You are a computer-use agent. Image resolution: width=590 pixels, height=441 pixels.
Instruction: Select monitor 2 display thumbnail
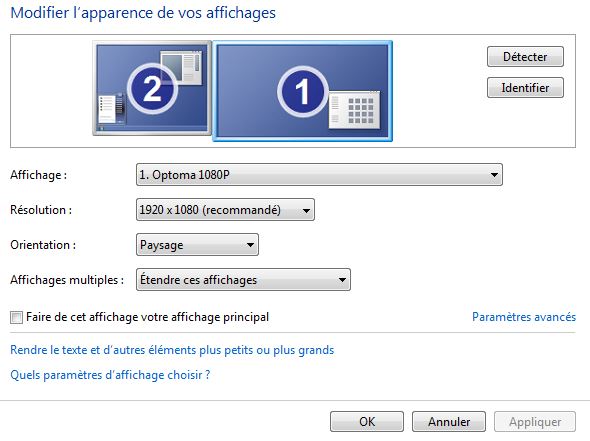click(x=152, y=88)
